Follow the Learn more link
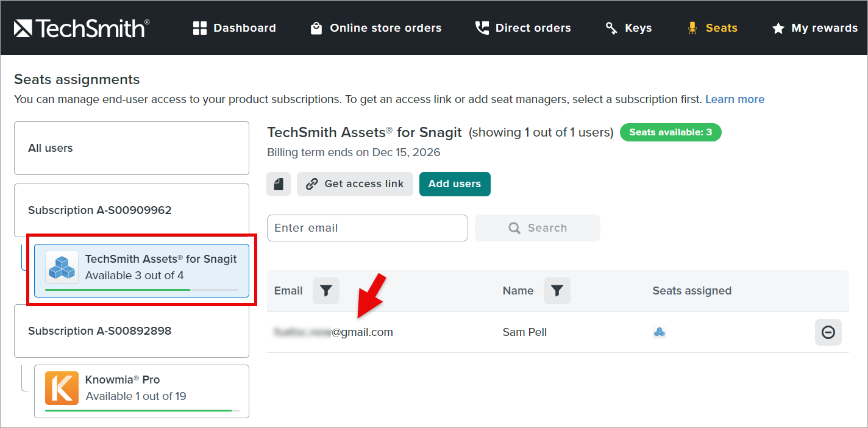Screen dimensions: 868x428 (735, 99)
